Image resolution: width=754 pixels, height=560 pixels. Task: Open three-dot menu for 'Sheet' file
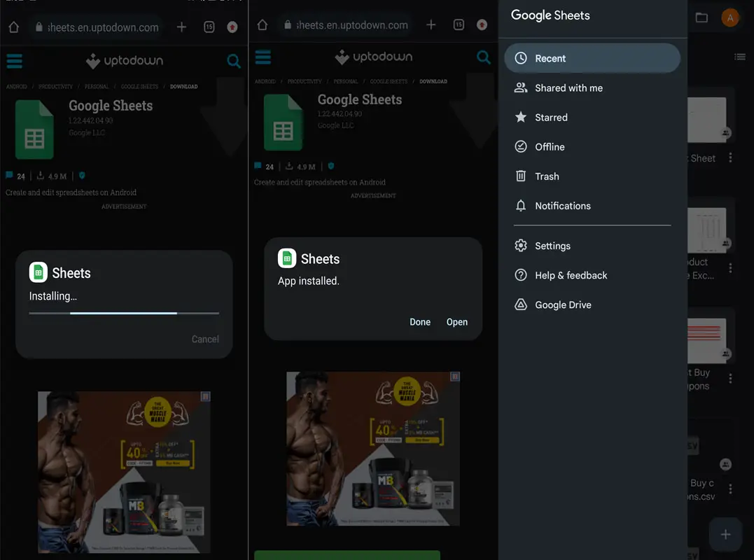click(730, 157)
